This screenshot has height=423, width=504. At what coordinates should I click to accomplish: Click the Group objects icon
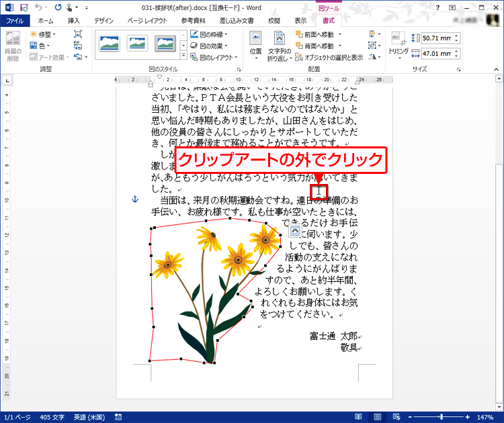point(375,45)
